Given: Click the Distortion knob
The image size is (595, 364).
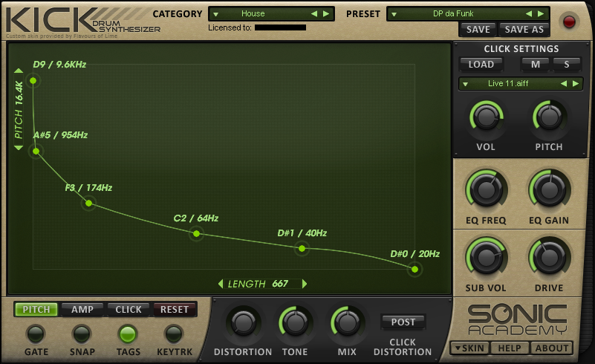Looking at the screenshot, I should click(243, 323).
